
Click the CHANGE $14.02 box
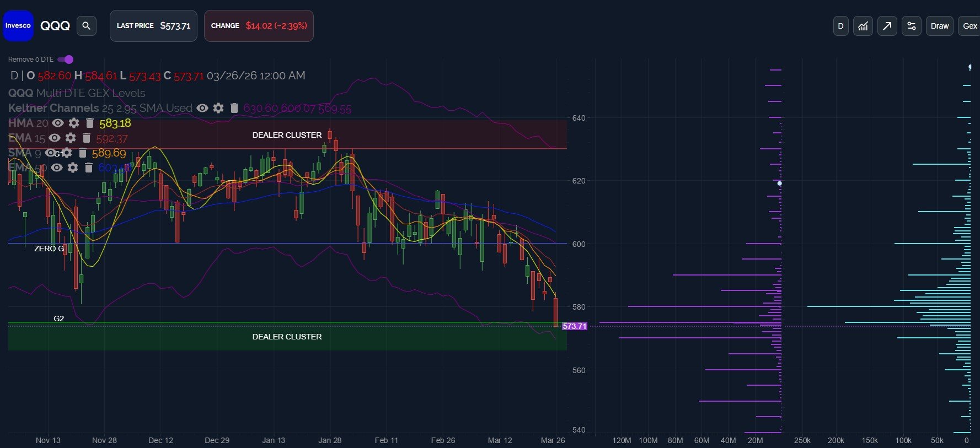click(259, 26)
